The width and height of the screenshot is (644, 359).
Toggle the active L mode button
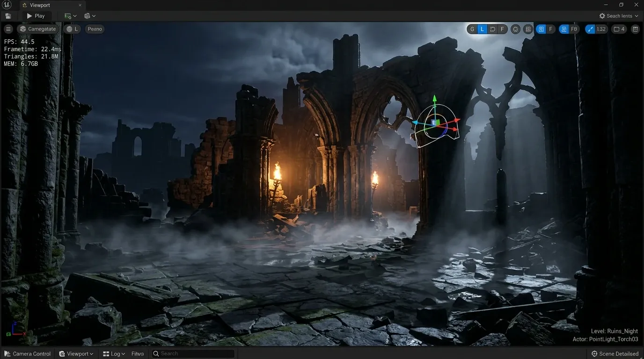[482, 29]
